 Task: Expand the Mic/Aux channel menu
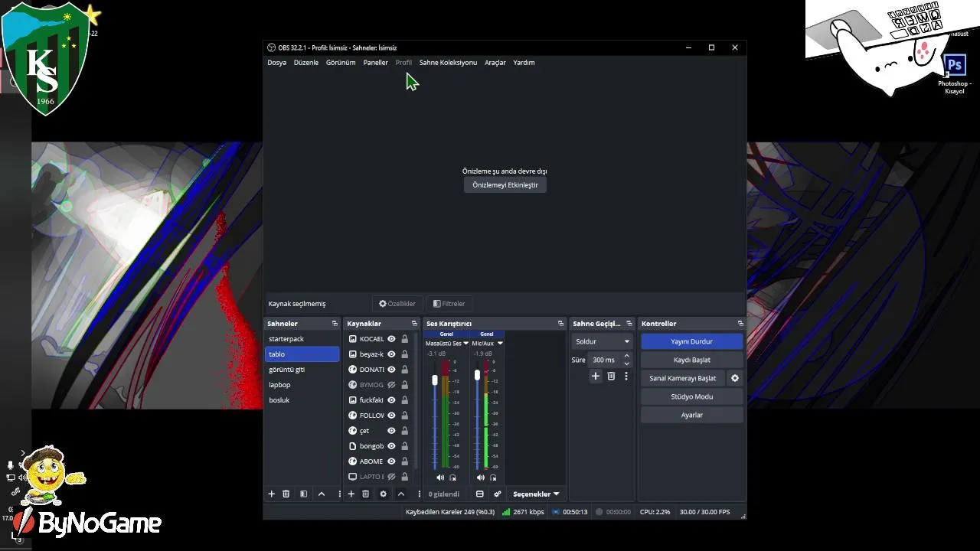(500, 344)
